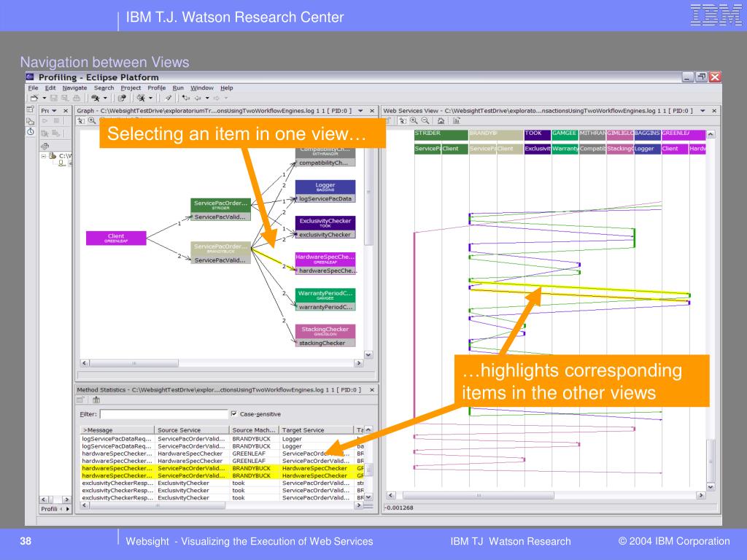Click the Filter text input field
The width and height of the screenshot is (747, 560).
164,414
